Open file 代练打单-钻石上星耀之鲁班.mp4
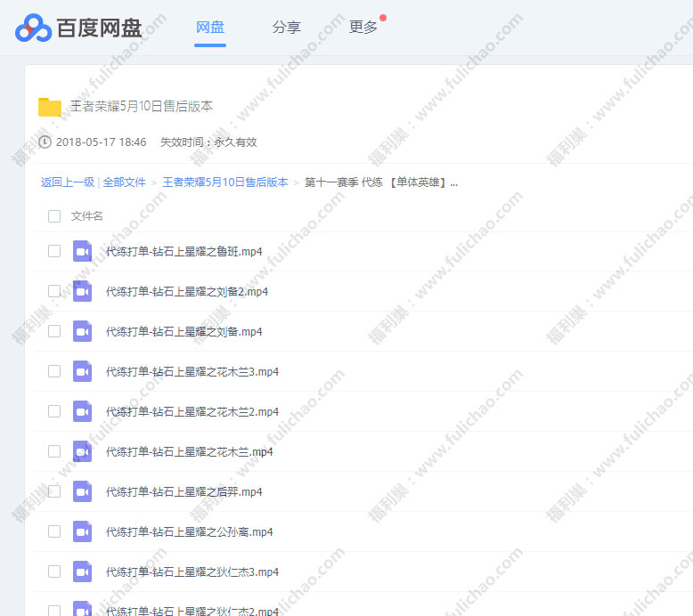The image size is (693, 616). [183, 252]
